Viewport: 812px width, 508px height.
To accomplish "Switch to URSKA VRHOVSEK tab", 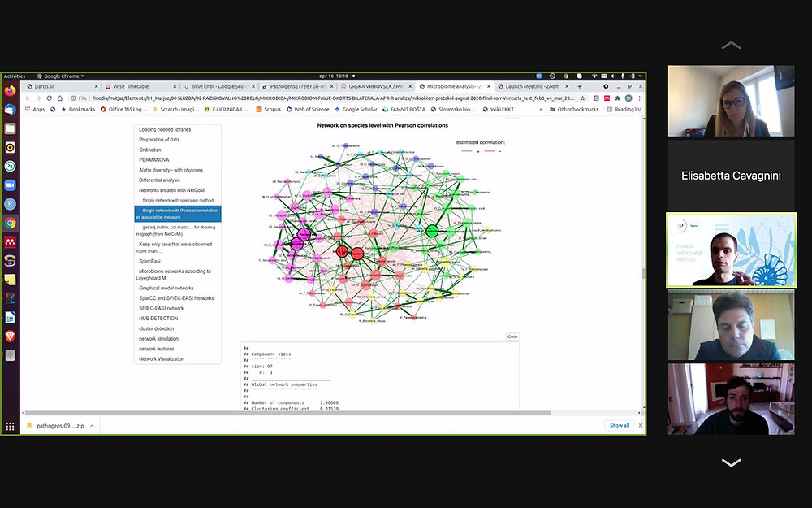I will pyautogui.click(x=375, y=87).
